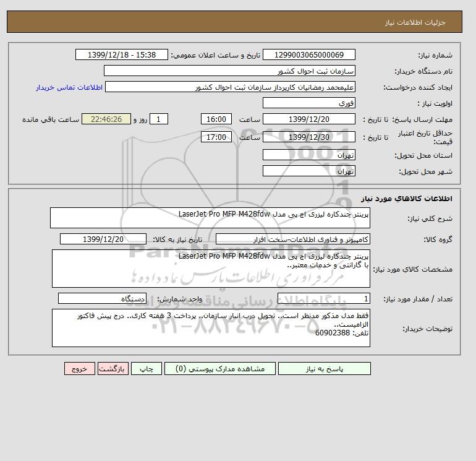Click the label تاریخ نیاز به کالا

coord(177,239)
